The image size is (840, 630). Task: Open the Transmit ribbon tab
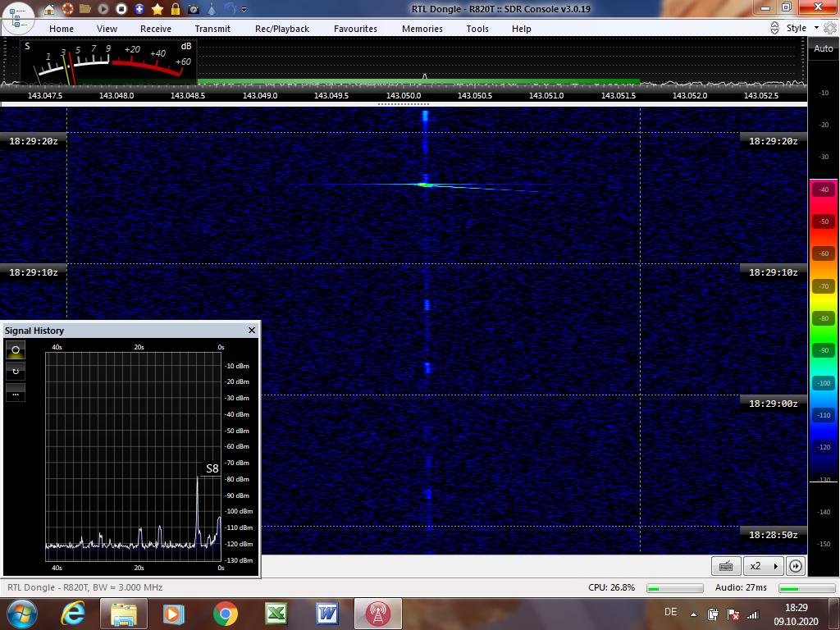212,29
